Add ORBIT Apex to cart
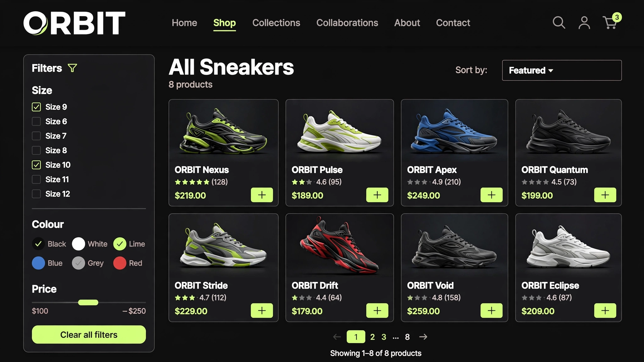This screenshot has width=644, height=362. click(491, 195)
